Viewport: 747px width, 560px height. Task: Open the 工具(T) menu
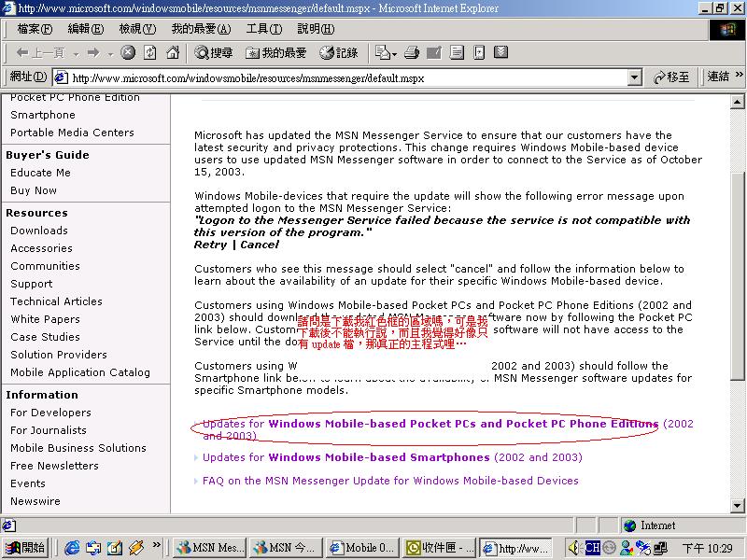point(264,29)
